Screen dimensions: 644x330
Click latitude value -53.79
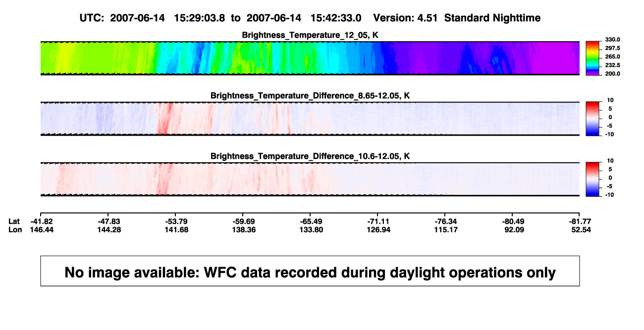175,221
